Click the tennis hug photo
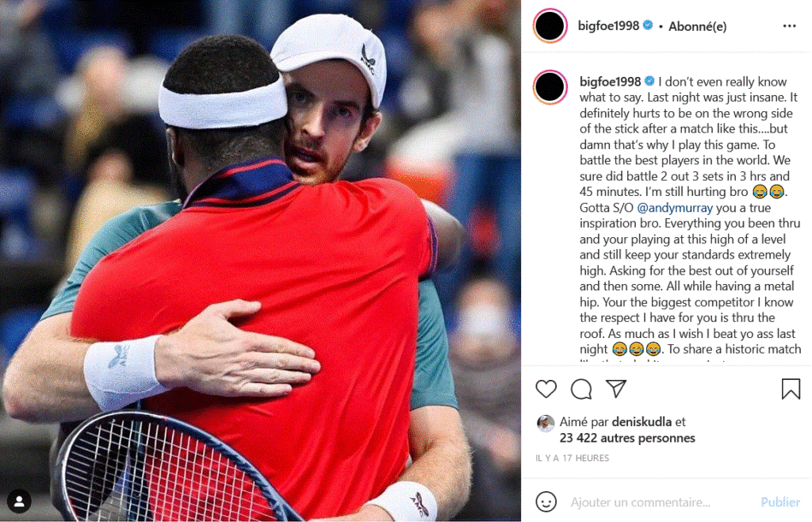Screen dimensions: 812x522 tap(260, 261)
